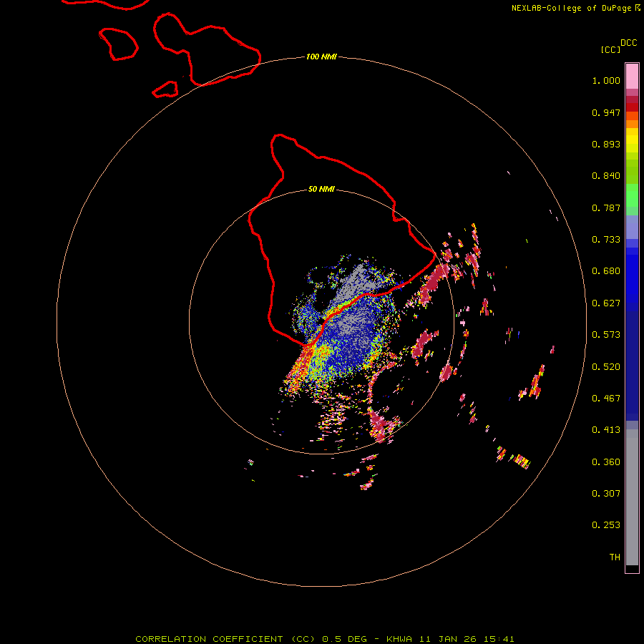This screenshot has height=644, width=644.
Task: Click the 0.307 scale value
Action: tap(606, 494)
